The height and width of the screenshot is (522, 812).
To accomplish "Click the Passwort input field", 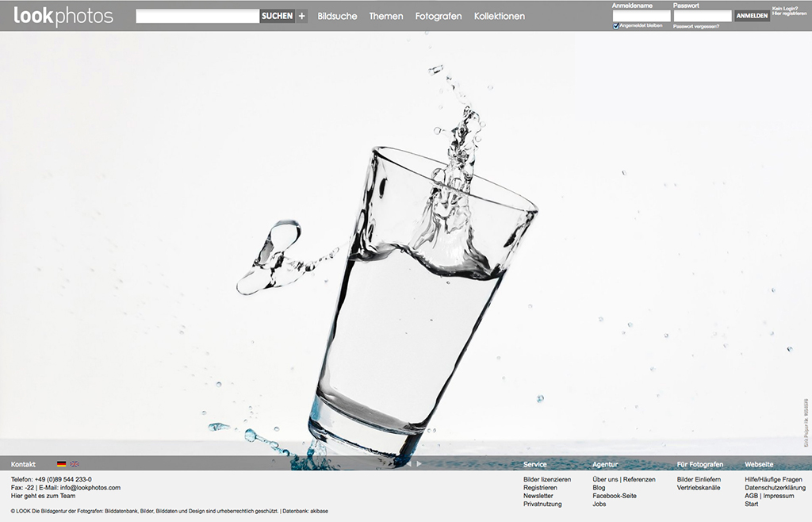I will tap(703, 16).
